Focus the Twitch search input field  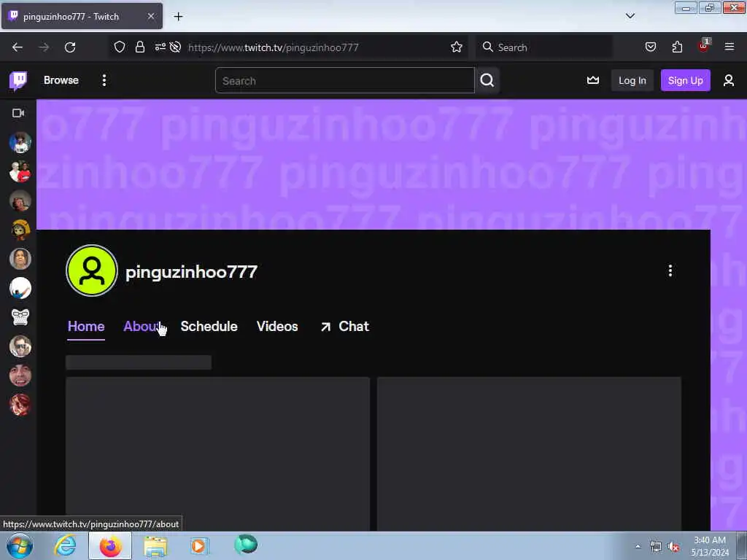click(x=344, y=80)
